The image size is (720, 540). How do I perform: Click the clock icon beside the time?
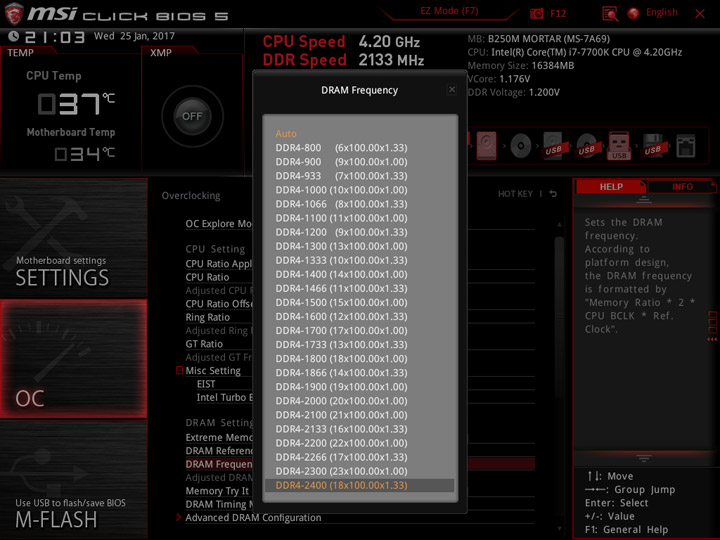[13, 36]
